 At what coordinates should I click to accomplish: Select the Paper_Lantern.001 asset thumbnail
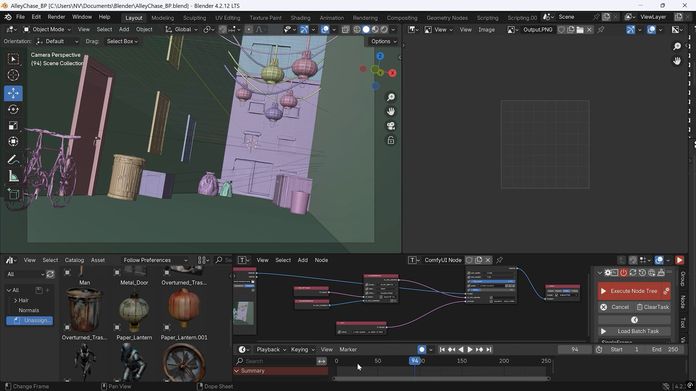coord(184,311)
